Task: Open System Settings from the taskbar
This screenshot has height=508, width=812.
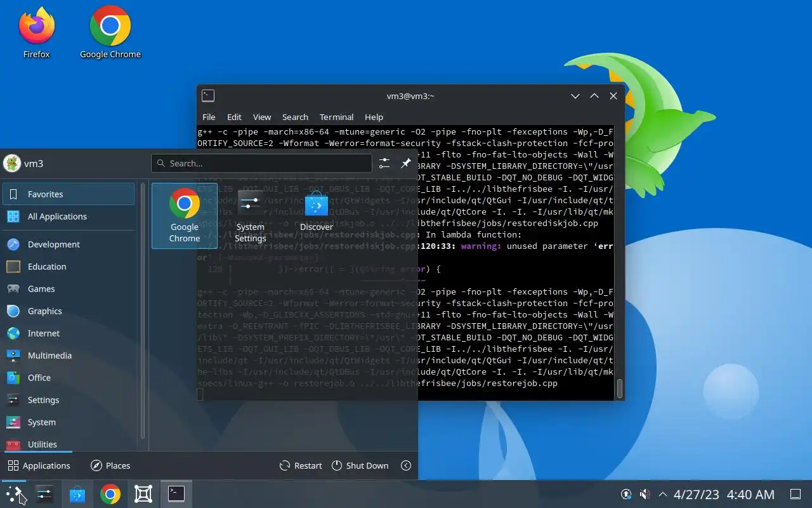Action: (x=44, y=494)
